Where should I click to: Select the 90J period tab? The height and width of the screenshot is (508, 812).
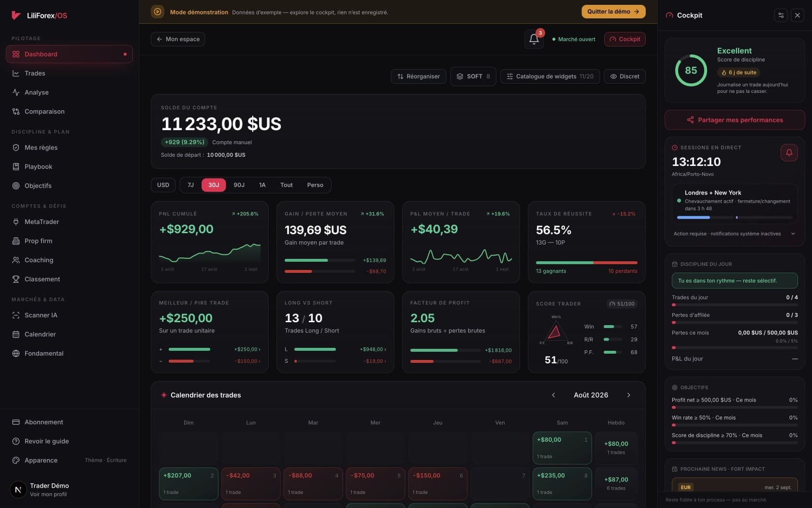click(x=239, y=185)
